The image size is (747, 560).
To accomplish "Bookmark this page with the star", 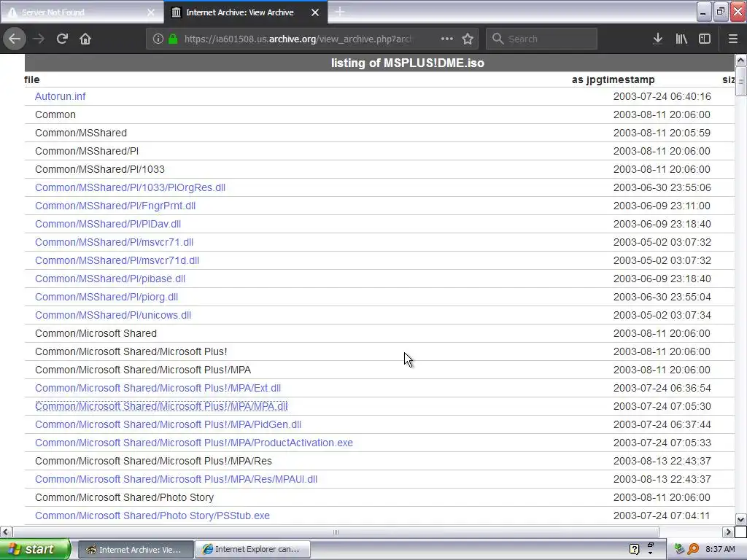I will (468, 39).
